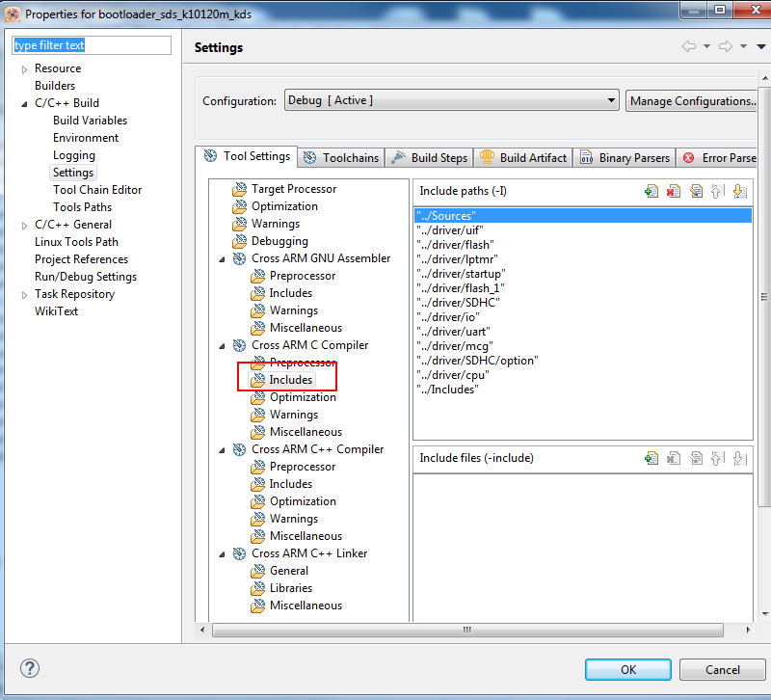Viewport: 771px width, 700px height.
Task: Select Build Variables in left tree
Action: tap(90, 121)
